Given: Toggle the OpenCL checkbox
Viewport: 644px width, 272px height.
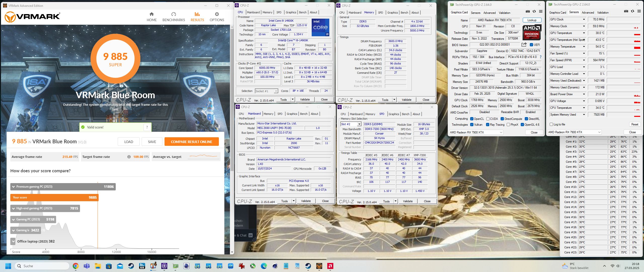Looking at the screenshot, I should [x=472, y=119].
